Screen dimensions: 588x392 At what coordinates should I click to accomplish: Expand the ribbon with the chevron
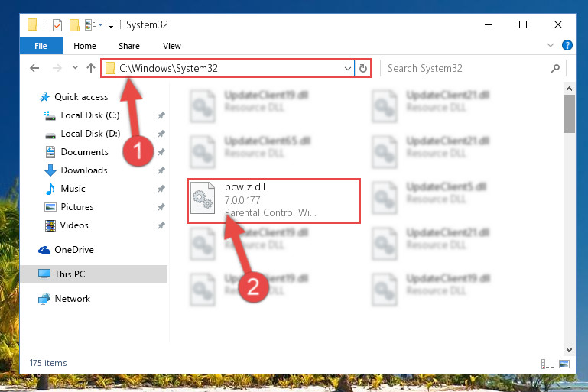(550, 45)
